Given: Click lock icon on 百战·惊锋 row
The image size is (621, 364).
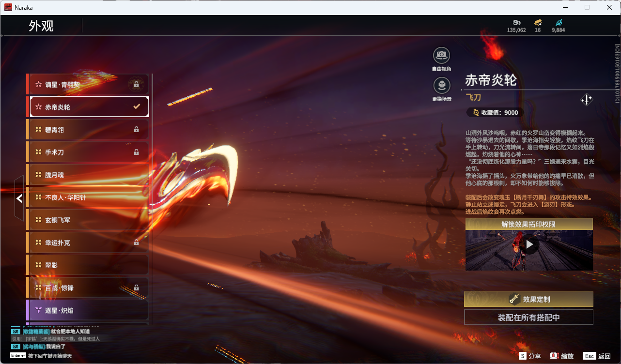Looking at the screenshot, I should (136, 288).
